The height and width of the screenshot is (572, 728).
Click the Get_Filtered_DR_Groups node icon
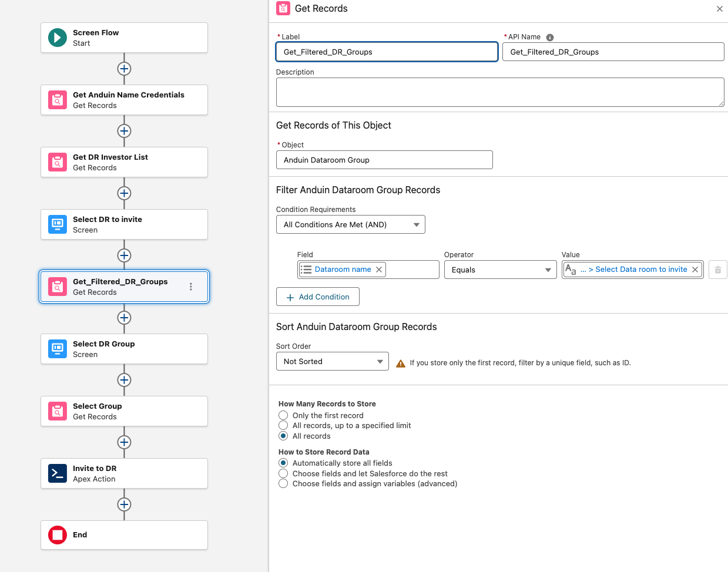(x=57, y=287)
